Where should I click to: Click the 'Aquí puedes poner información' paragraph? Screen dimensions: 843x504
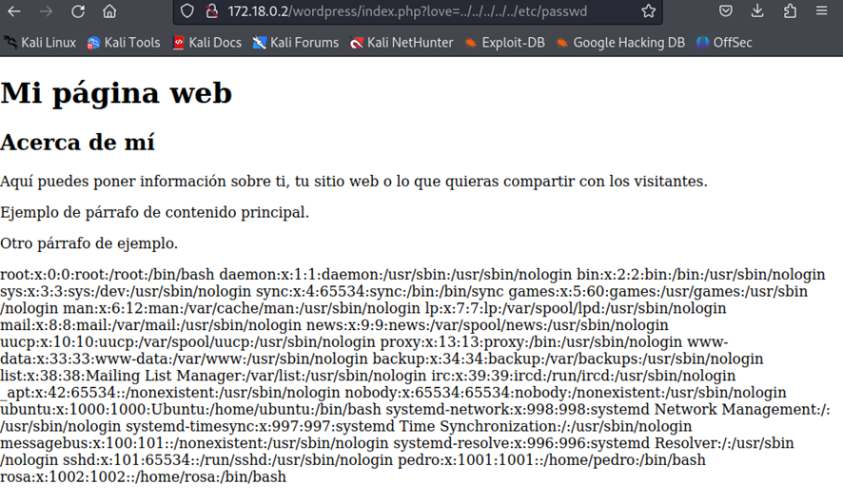pyautogui.click(x=354, y=181)
